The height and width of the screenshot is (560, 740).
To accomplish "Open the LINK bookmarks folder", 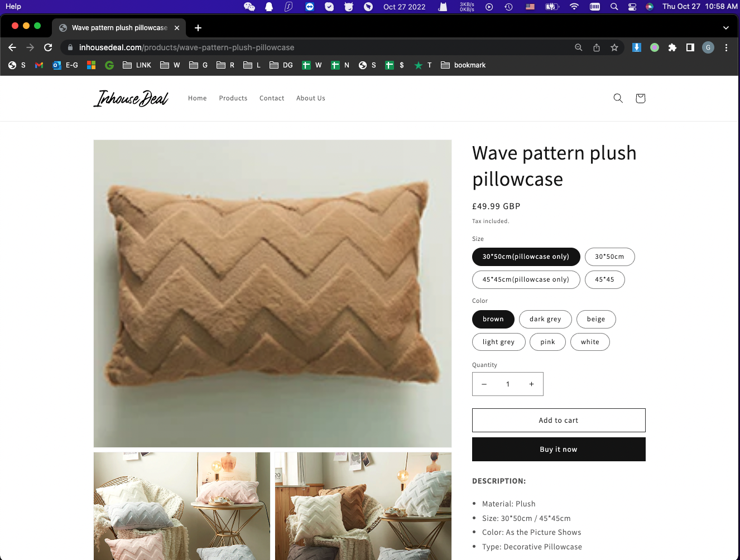I will click(x=137, y=65).
